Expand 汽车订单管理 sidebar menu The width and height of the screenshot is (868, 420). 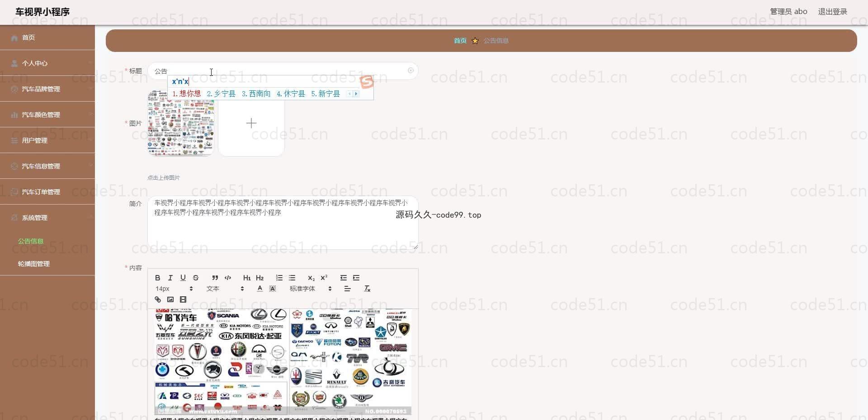click(47, 192)
